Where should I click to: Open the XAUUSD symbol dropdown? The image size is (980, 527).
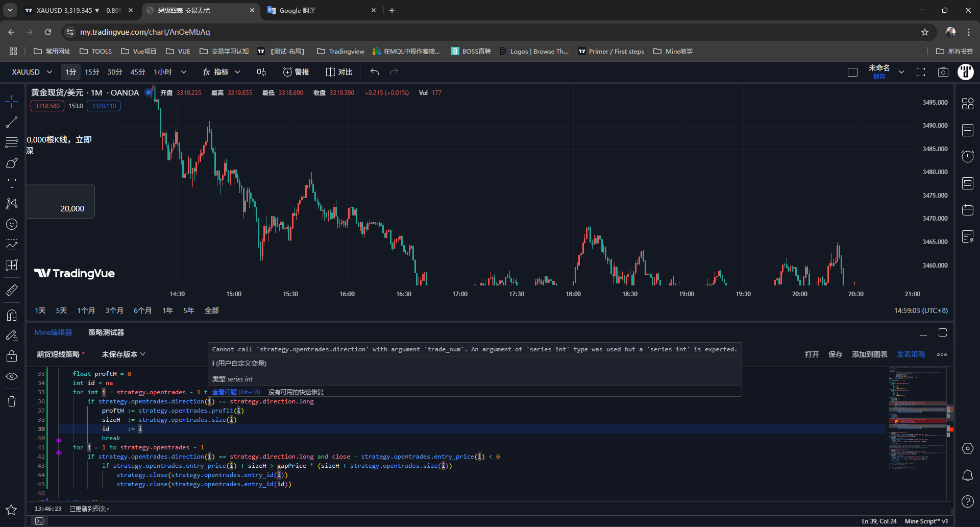[x=32, y=72]
